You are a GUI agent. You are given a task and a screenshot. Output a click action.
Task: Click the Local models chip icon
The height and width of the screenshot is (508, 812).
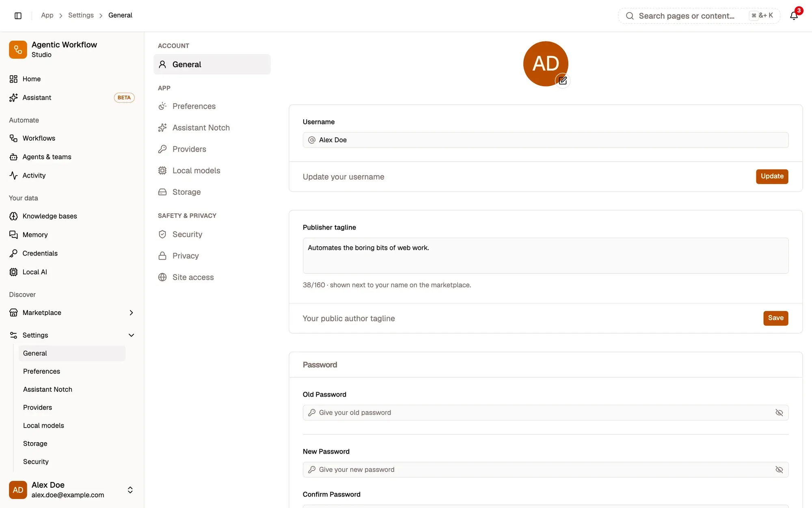click(162, 171)
